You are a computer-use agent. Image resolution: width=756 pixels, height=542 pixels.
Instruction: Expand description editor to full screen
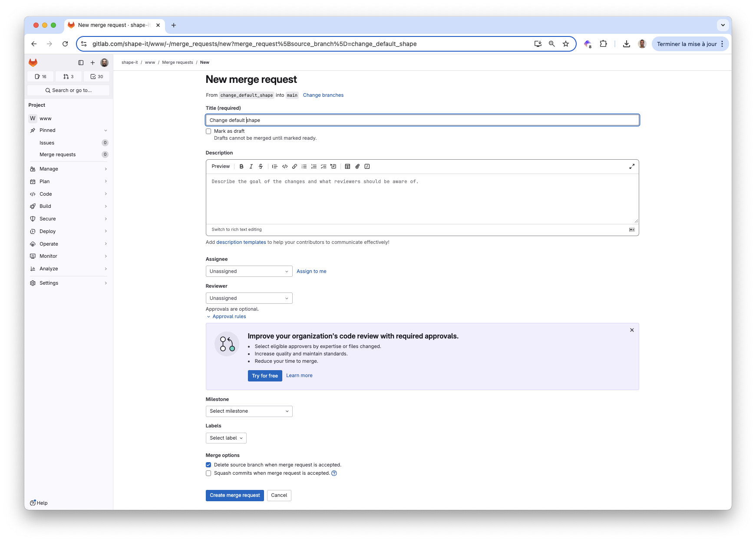(632, 167)
